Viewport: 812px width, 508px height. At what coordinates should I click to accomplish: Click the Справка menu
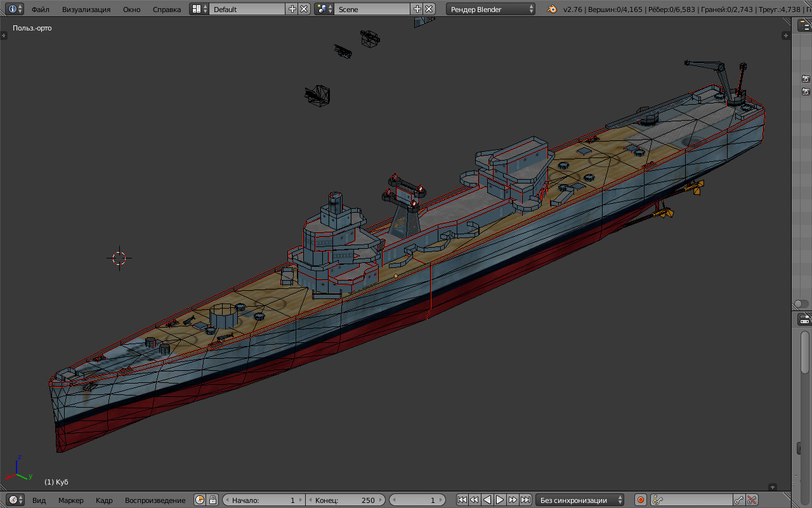tap(167, 10)
